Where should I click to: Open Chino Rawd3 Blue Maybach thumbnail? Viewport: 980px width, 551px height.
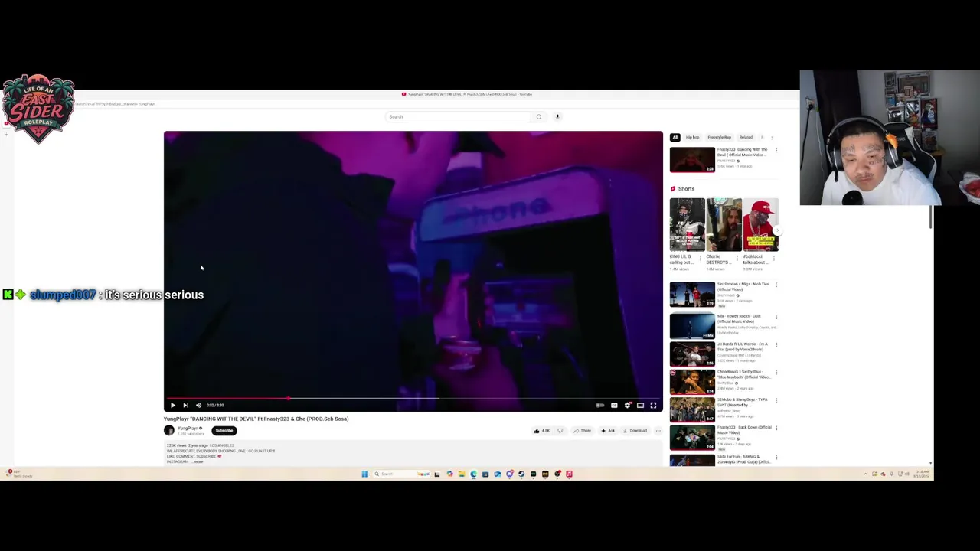692,382
